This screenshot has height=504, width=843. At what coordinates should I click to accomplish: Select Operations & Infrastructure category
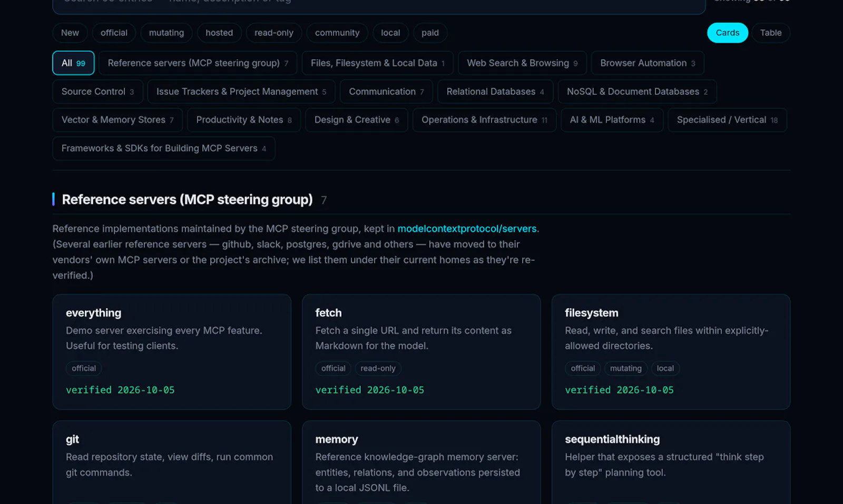[x=484, y=120]
